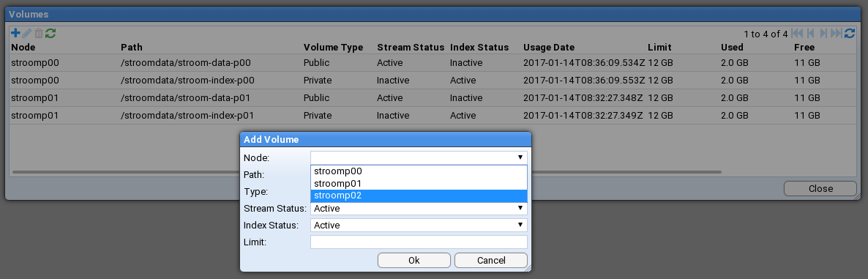The image size is (868, 279).
Task: Click the green refresh icon in the toolbar
Action: (50, 33)
